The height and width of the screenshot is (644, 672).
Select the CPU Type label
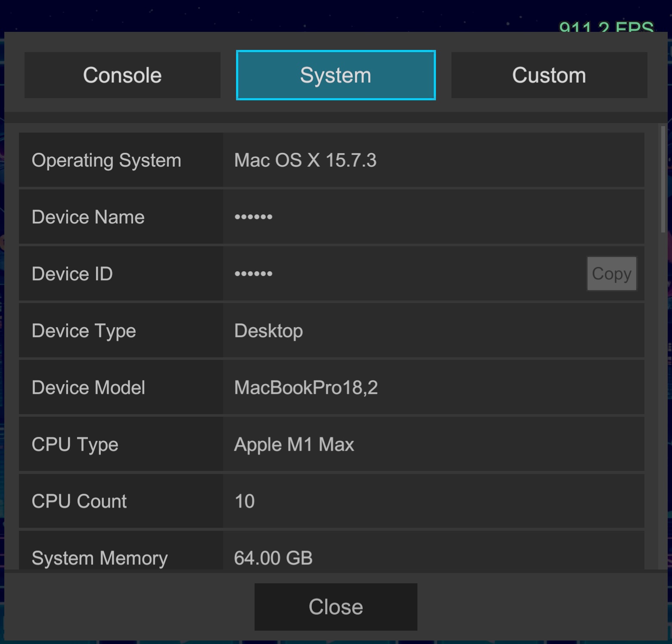tap(75, 444)
